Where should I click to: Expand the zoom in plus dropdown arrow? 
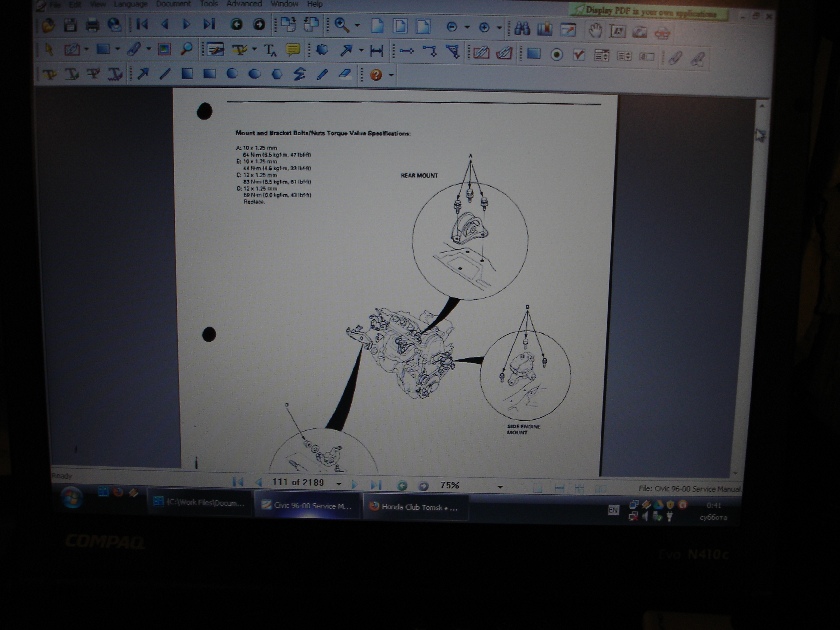(x=499, y=28)
